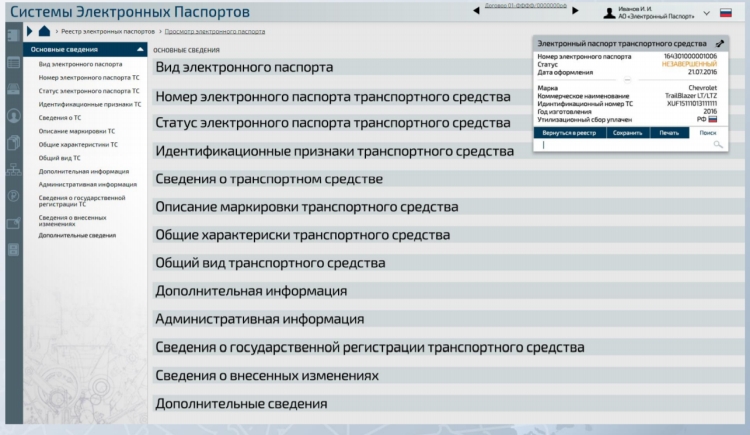Click Иванов И. И. user name
This screenshot has height=435, width=750.
pos(635,9)
